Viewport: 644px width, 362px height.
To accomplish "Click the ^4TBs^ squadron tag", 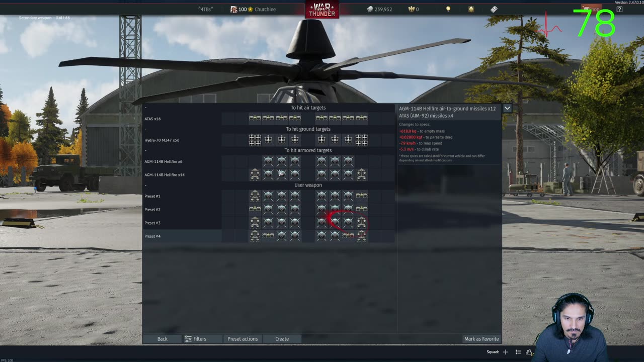I will 206,9.
